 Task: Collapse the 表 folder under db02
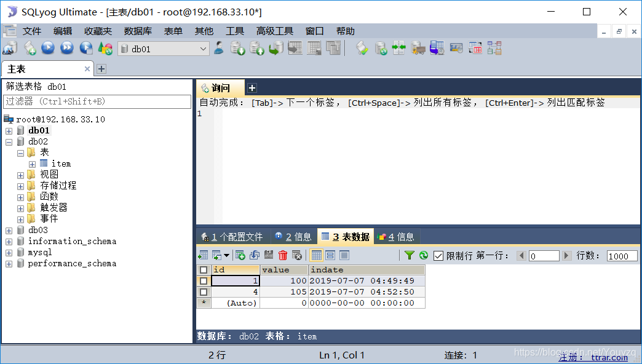tap(20, 153)
